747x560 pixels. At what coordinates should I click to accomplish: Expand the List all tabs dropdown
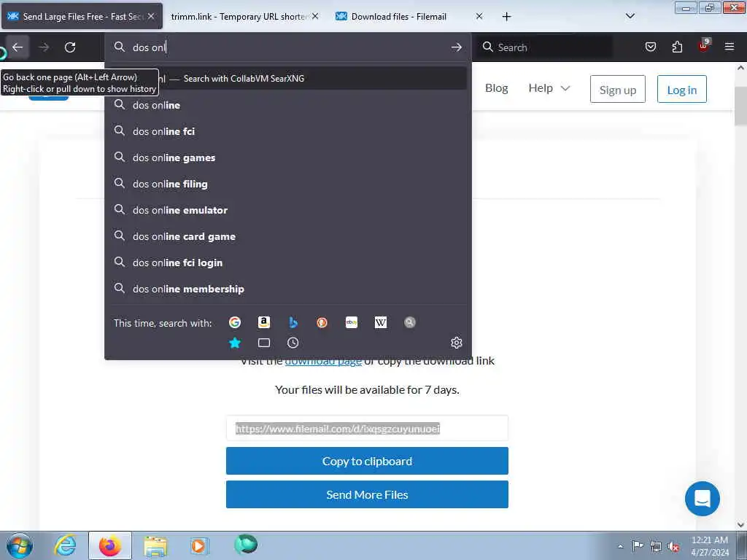tap(630, 16)
